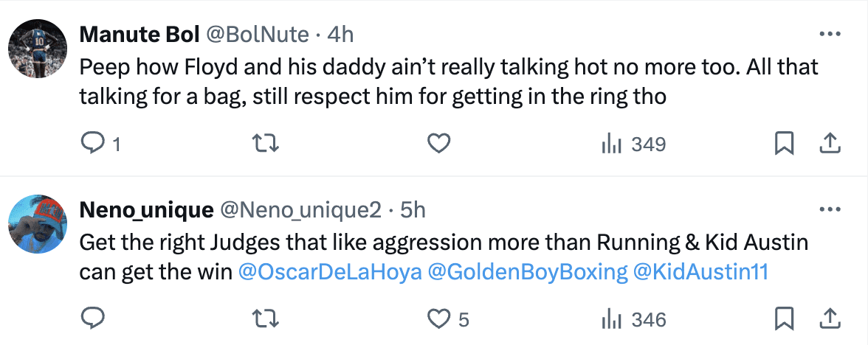Reply to Neno_unique's tweet

(x=92, y=319)
